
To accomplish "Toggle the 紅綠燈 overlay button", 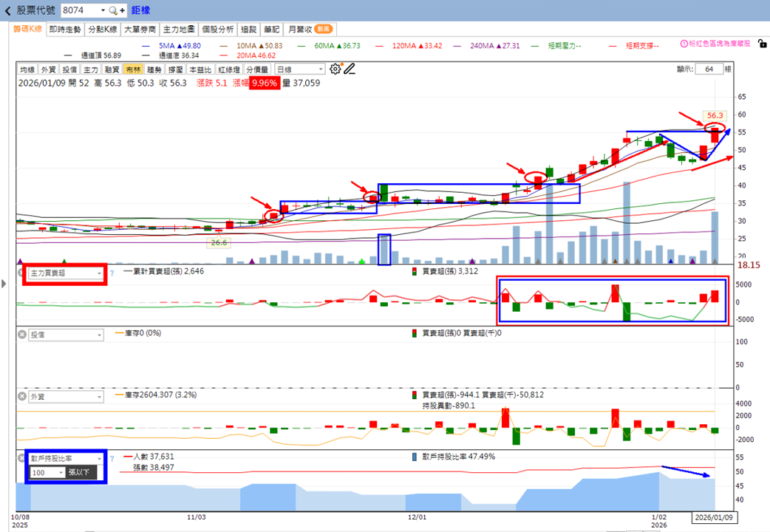I will [x=229, y=69].
